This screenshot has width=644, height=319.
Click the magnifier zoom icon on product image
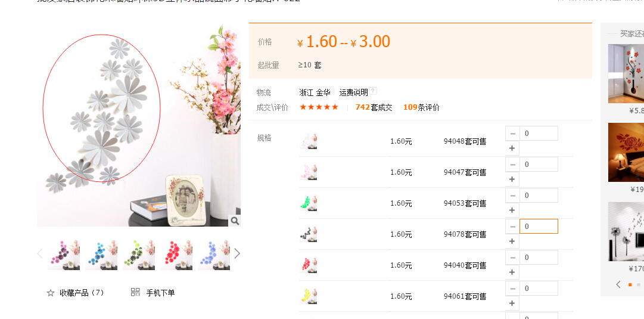(235, 221)
